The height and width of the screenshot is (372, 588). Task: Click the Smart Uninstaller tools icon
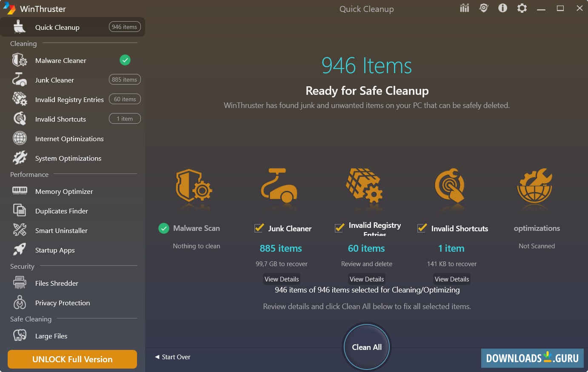pyautogui.click(x=20, y=230)
